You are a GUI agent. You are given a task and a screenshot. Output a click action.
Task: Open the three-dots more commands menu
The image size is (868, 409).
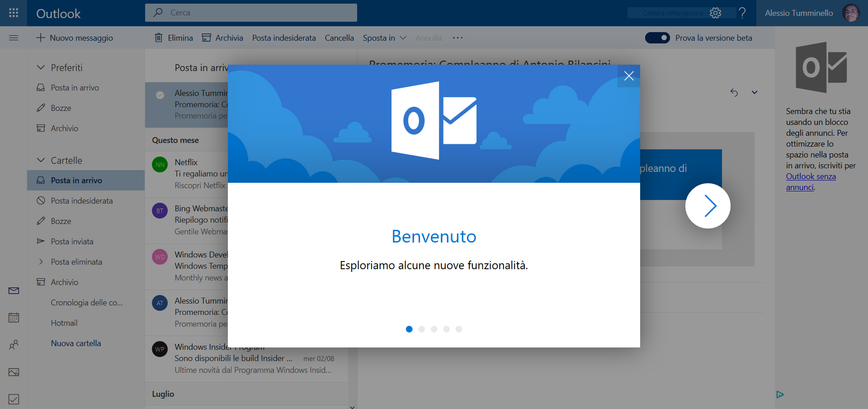458,38
